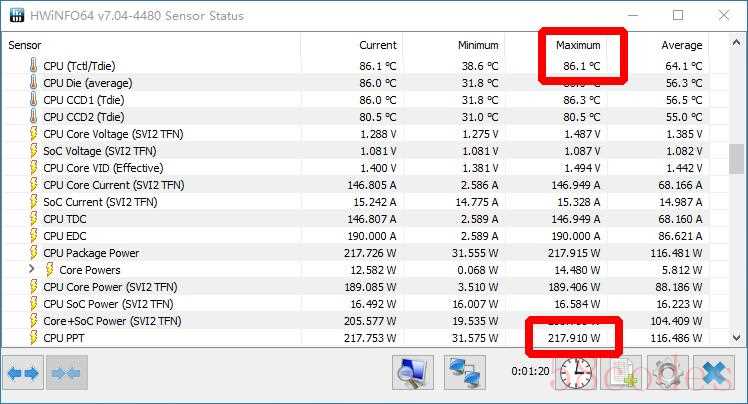748x404 pixels.
Task: Select the CPU CCD1 (Tdie) row label
Action: coord(83,100)
